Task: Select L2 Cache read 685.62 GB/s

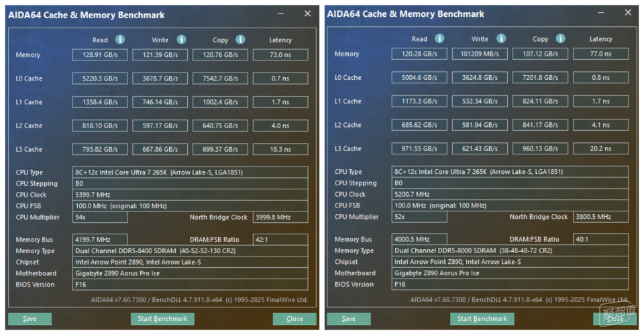Action: click(x=419, y=125)
